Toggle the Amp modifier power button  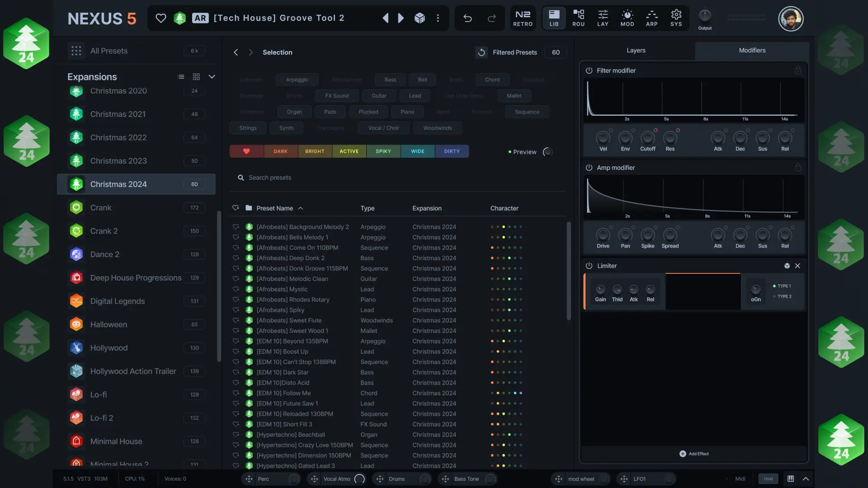click(x=589, y=168)
